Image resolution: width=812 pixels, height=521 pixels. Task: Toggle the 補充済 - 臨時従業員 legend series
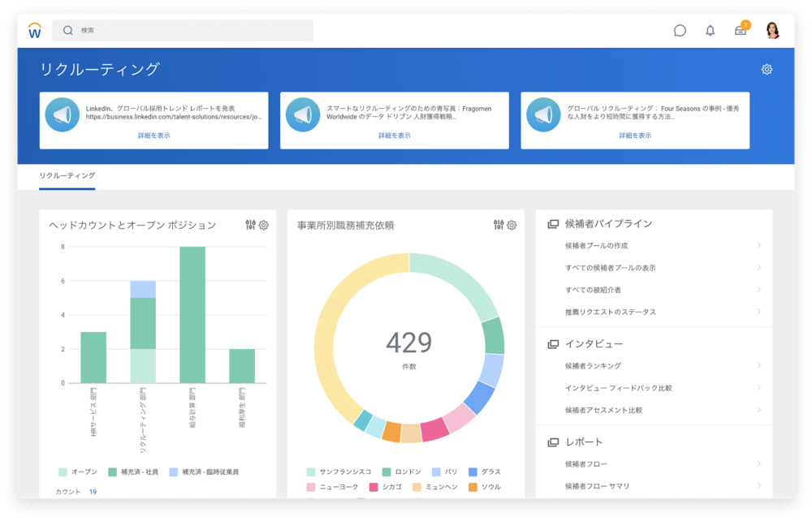click(x=203, y=471)
